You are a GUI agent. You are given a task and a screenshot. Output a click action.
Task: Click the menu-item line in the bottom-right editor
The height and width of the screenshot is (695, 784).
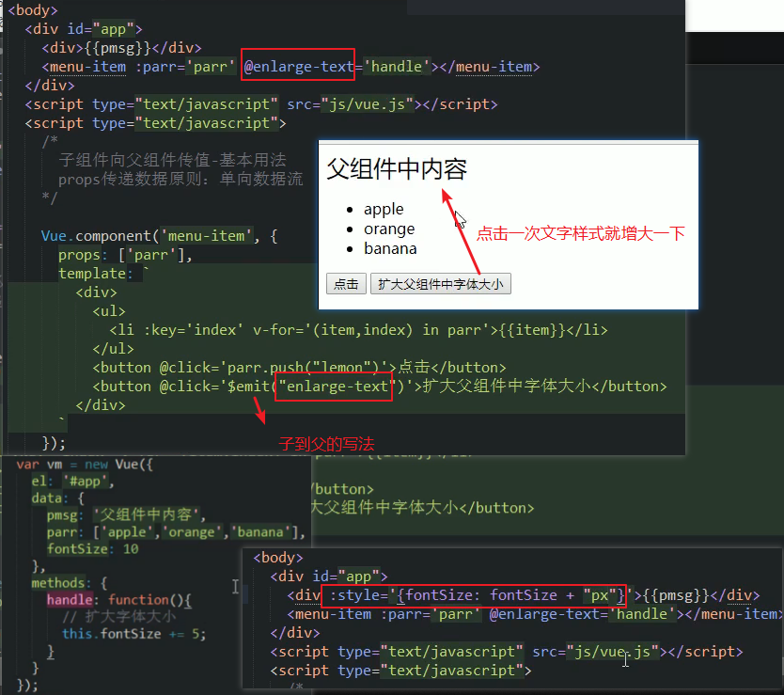pyautogui.click(x=535, y=614)
